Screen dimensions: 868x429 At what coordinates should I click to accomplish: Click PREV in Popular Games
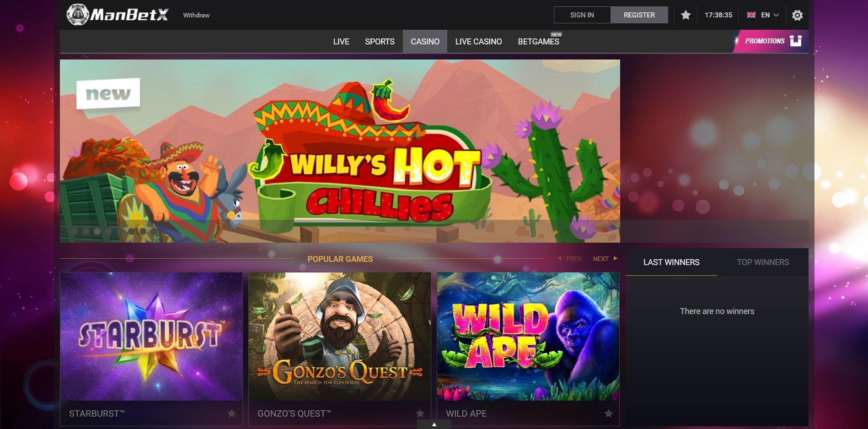(570, 259)
